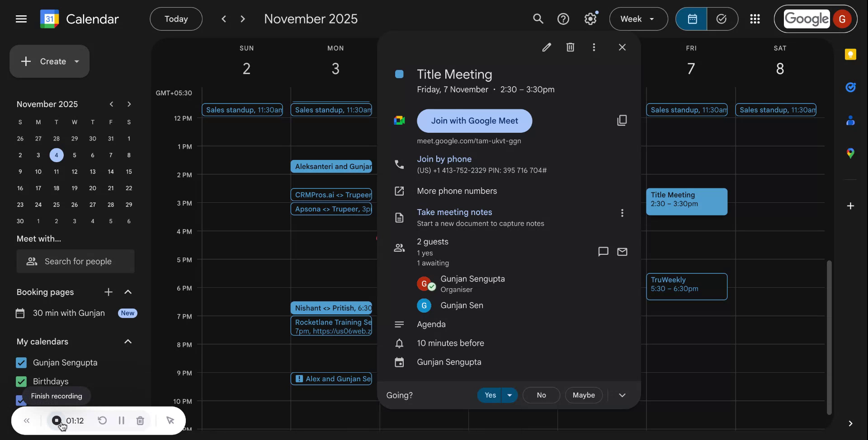Open the edit event pencil icon
Screen dimensions: 868x440
coord(547,47)
